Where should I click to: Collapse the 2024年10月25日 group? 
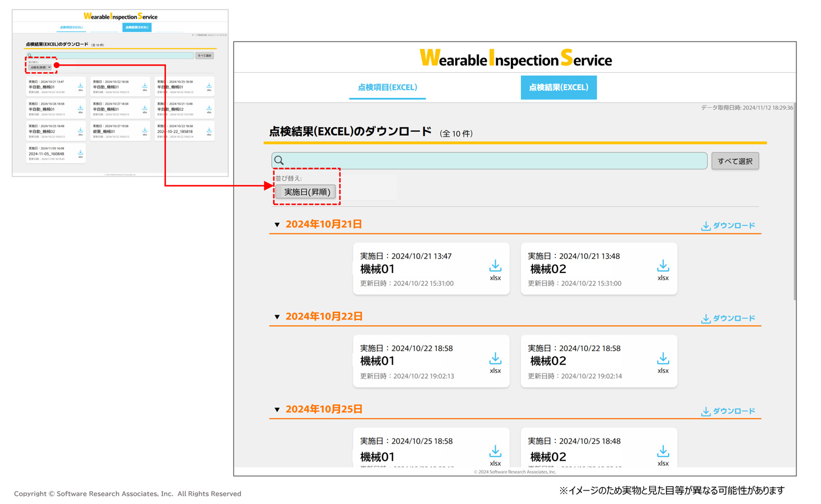click(x=277, y=409)
